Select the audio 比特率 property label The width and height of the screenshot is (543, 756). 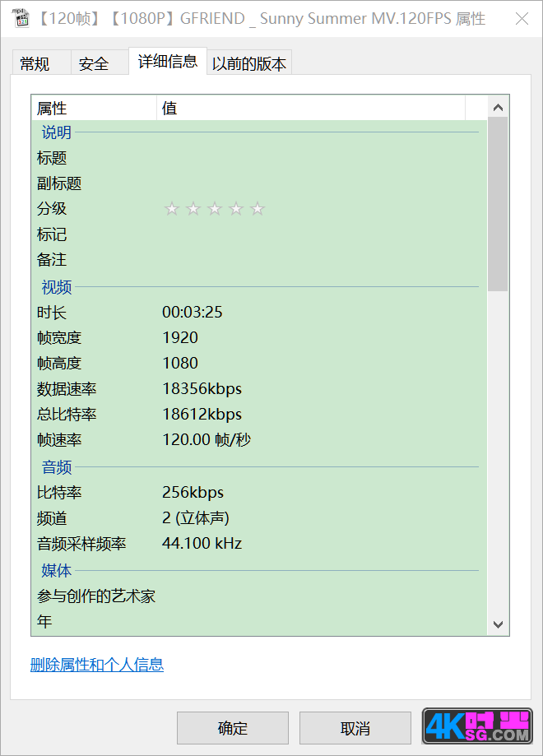coord(59,492)
